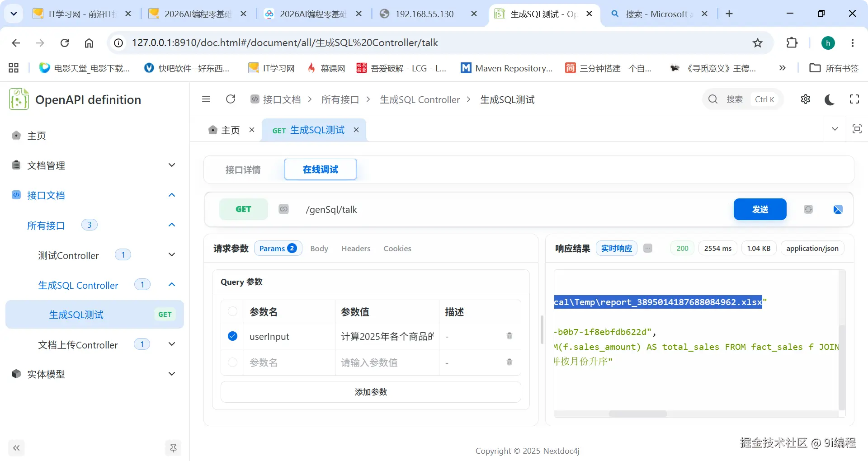Reload the browser page

[65, 43]
